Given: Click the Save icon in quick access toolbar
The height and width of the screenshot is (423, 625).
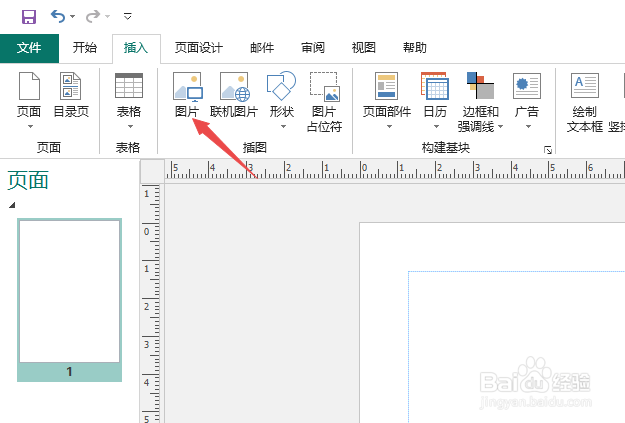Looking at the screenshot, I should point(29,17).
